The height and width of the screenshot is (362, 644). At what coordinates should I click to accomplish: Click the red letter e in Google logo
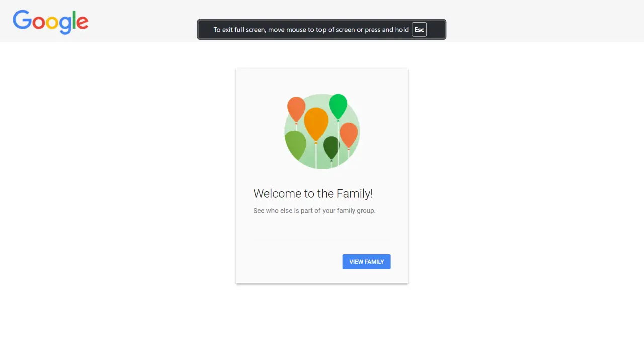click(x=83, y=23)
